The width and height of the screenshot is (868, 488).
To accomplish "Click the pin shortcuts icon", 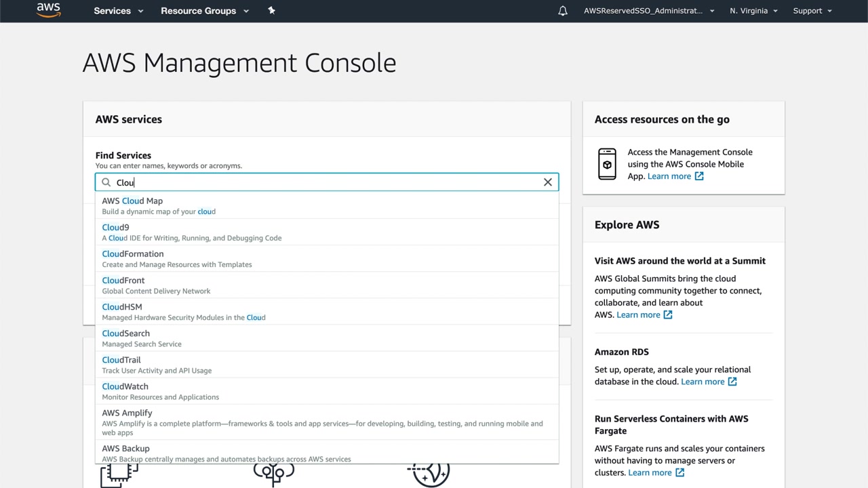I will [271, 11].
